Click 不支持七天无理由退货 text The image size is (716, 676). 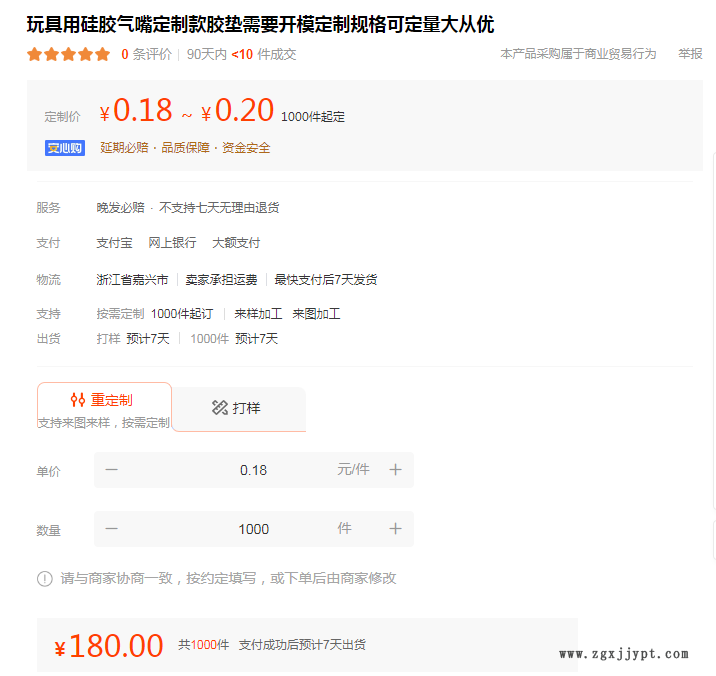219,208
